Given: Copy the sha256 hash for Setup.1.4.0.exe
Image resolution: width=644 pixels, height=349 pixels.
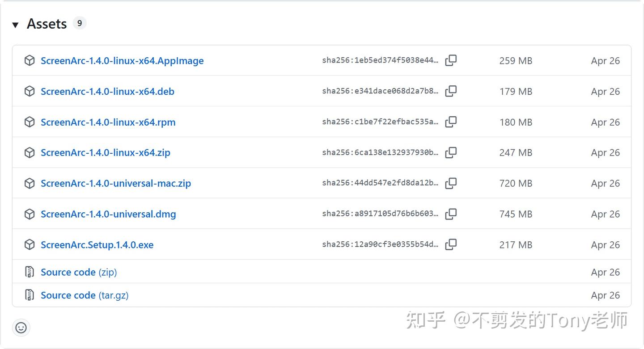Looking at the screenshot, I should [x=451, y=244].
